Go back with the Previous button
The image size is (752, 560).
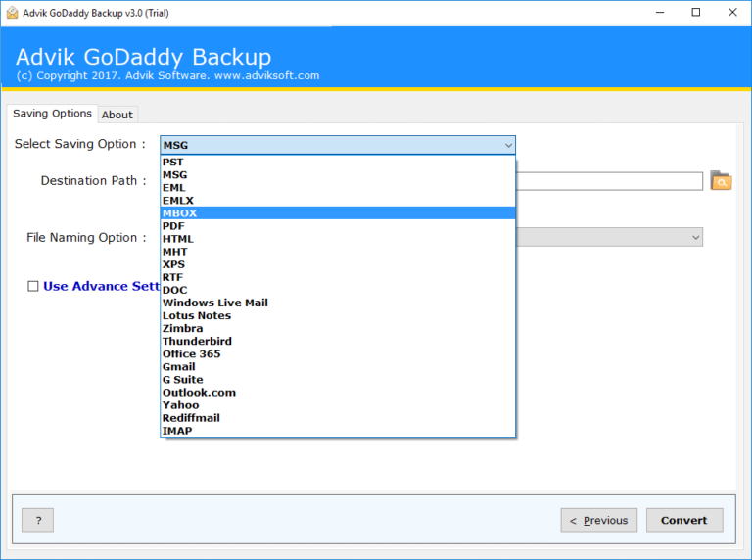point(599,520)
